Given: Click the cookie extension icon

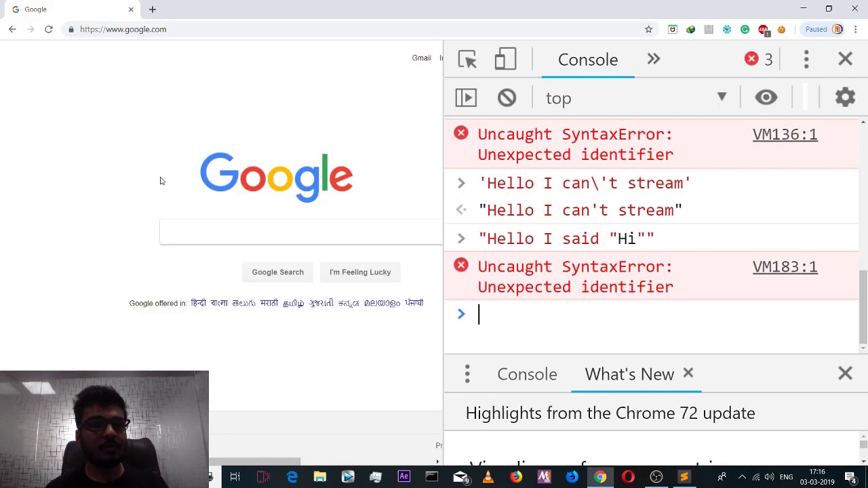Looking at the screenshot, I should (x=781, y=29).
